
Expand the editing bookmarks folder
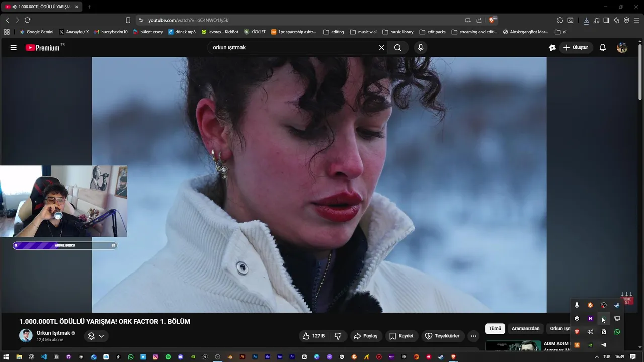tap(334, 32)
